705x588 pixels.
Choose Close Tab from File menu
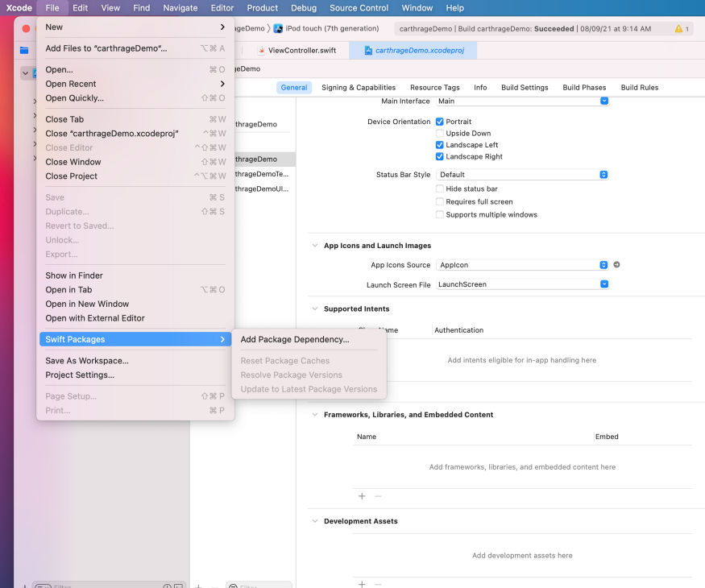pos(135,119)
